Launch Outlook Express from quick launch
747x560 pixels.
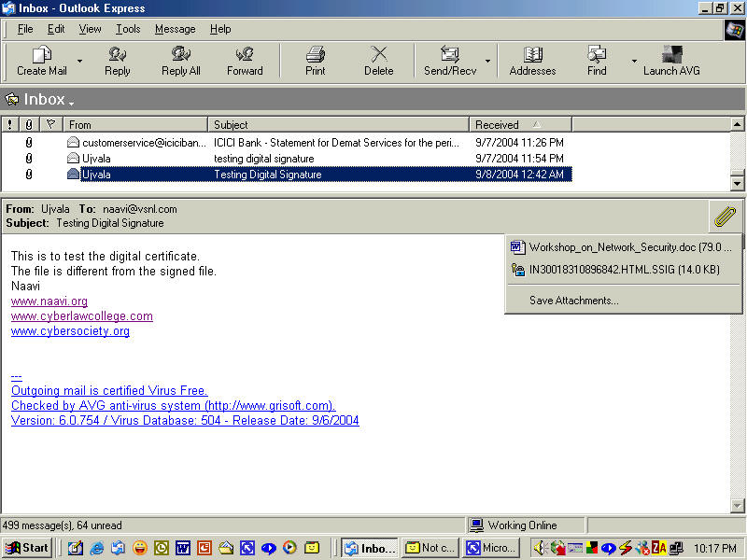click(x=119, y=548)
